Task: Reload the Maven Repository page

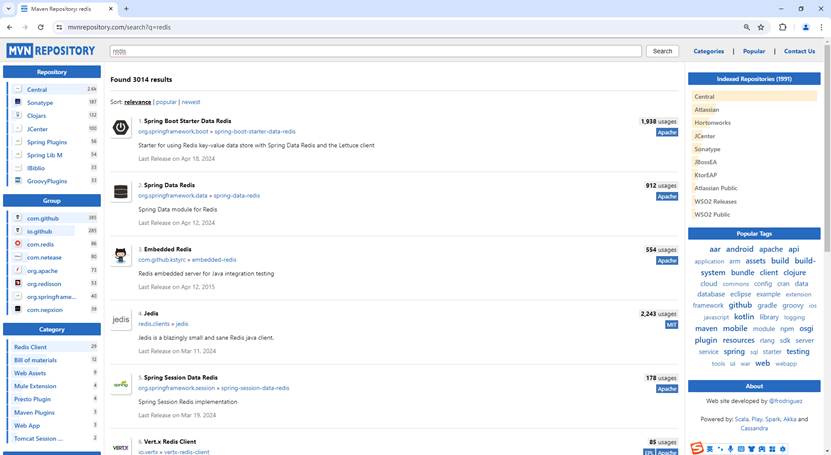Action: (41, 27)
